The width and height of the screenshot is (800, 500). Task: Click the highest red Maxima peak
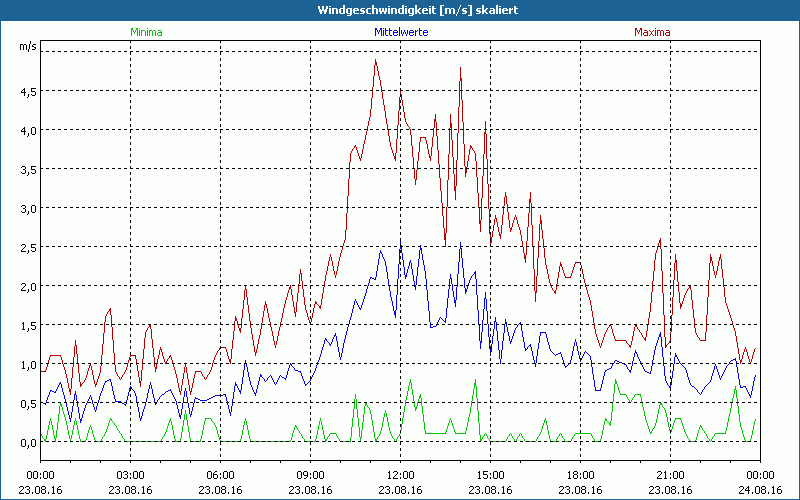(x=376, y=60)
